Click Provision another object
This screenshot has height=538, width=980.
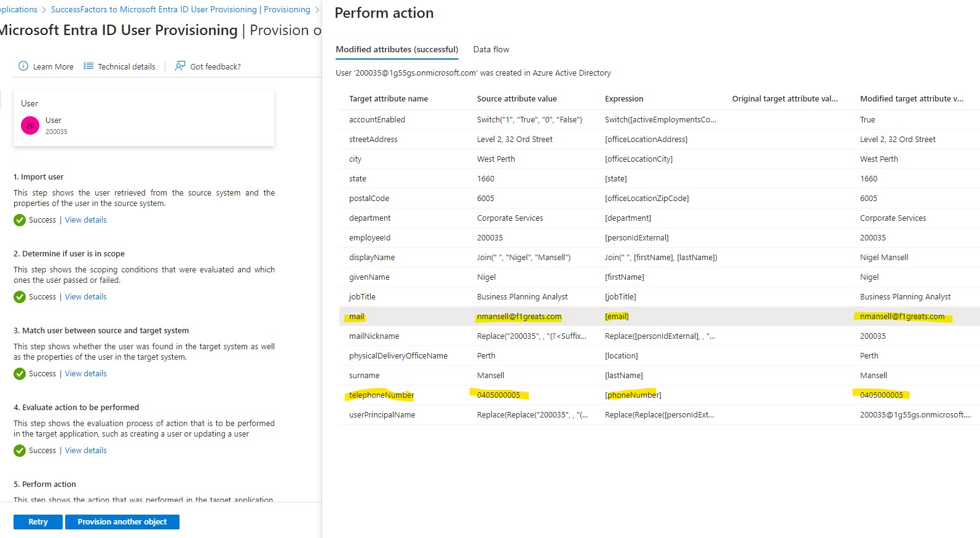tap(122, 521)
